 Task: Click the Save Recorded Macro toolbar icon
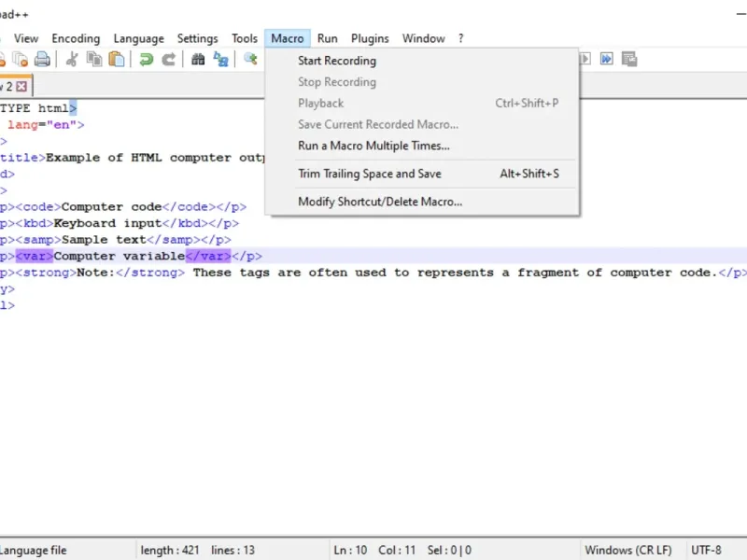coord(629,59)
